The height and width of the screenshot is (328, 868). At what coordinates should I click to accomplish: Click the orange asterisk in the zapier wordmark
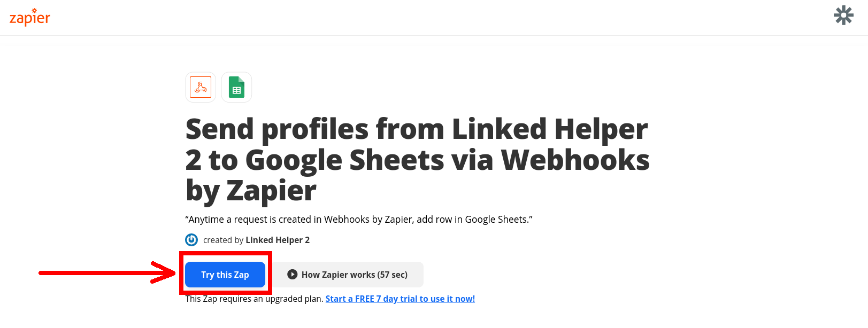(35, 10)
